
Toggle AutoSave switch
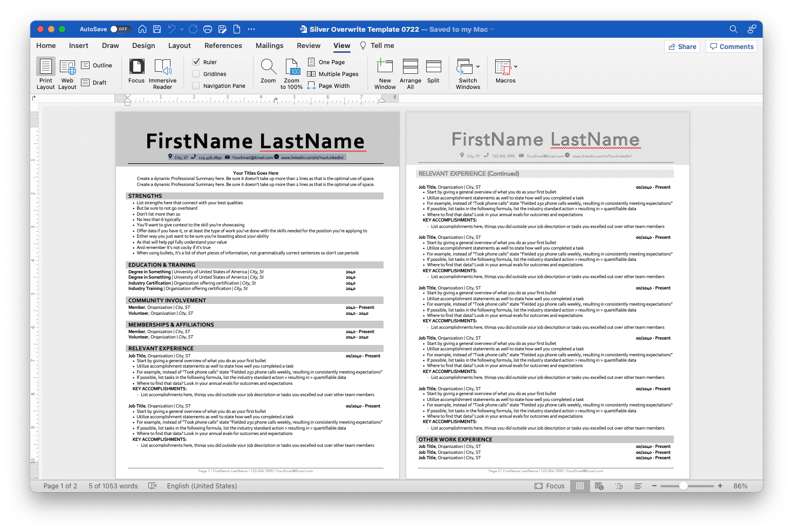tap(121, 29)
